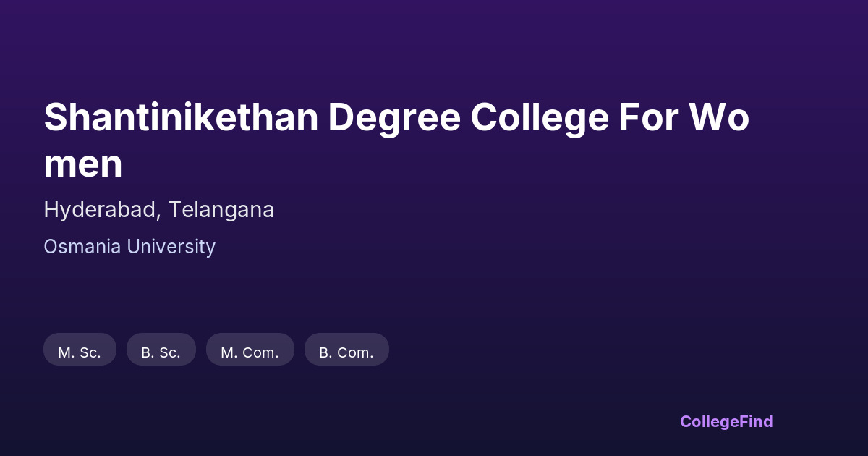Viewport: 868px width, 456px height.
Task: Open the M. Com. course tag
Action: (x=250, y=352)
